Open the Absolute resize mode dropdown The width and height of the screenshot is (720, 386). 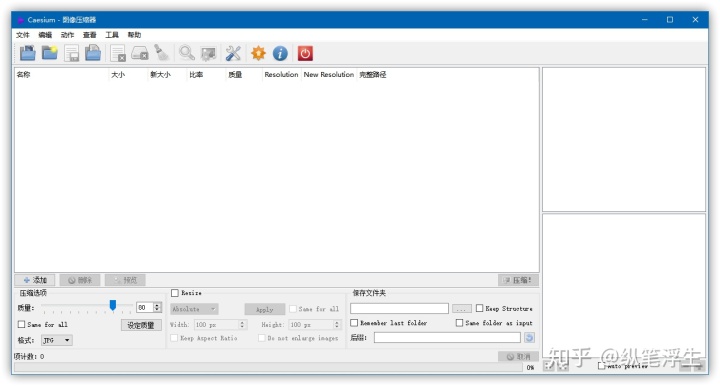(x=194, y=309)
